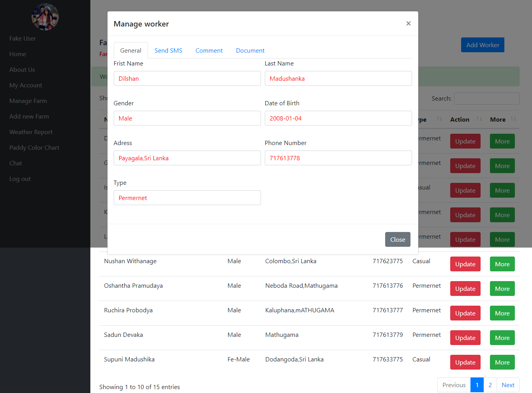Click Close on the Manage worker dialog
This screenshot has height=393, width=532.
point(398,239)
